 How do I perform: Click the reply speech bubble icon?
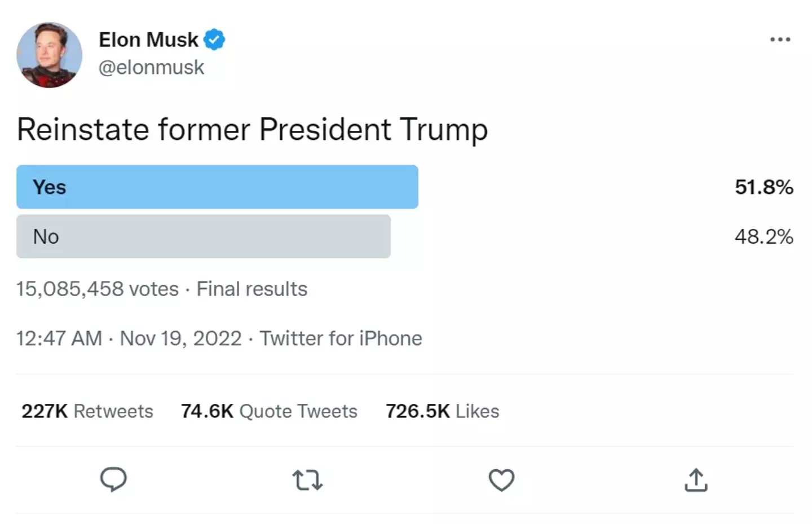click(x=113, y=479)
